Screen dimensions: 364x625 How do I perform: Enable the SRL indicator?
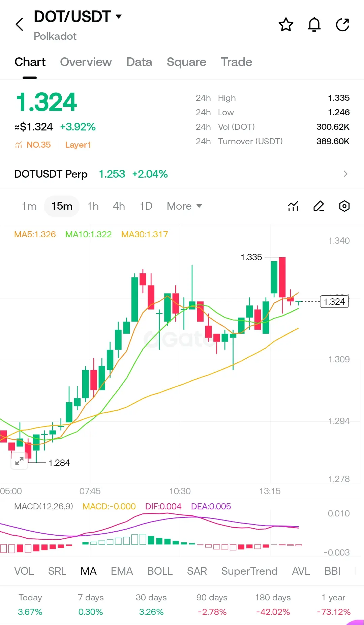point(57,571)
